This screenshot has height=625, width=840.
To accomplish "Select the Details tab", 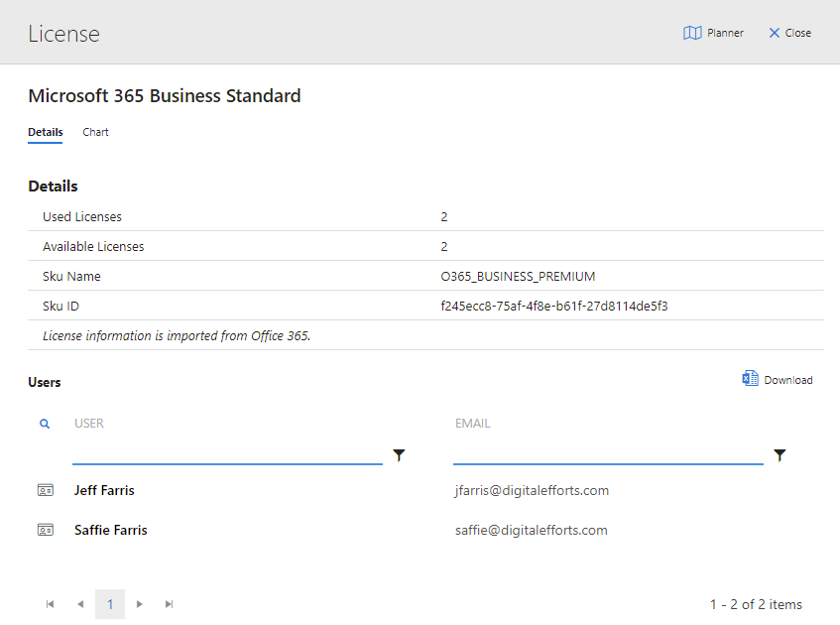I will click(46, 132).
